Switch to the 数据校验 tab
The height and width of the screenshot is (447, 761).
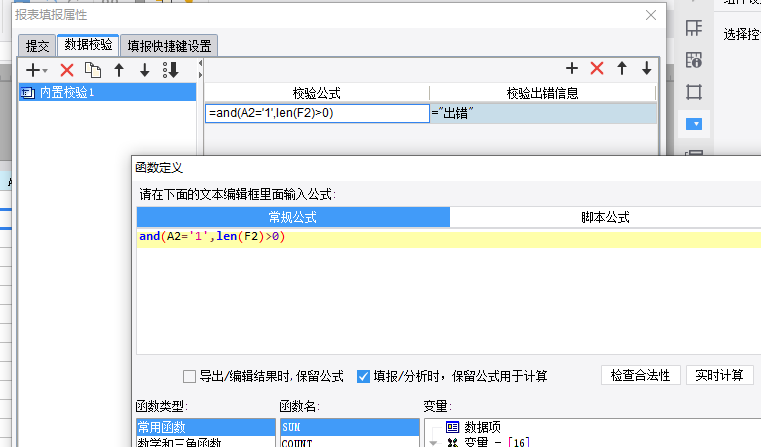[88, 45]
